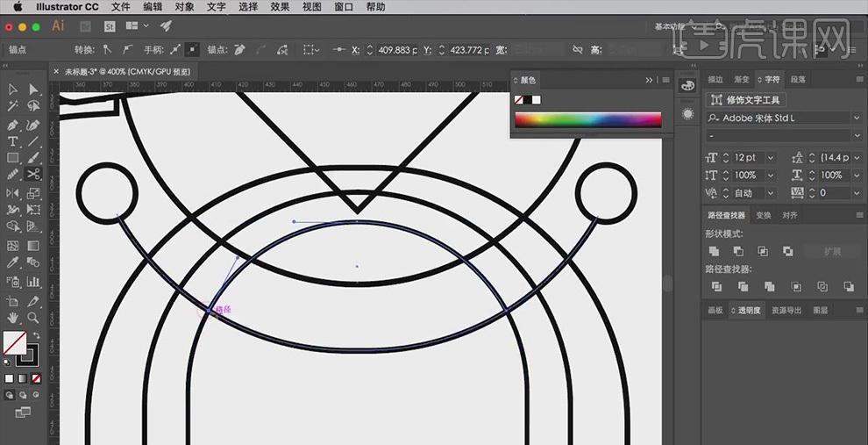The height and width of the screenshot is (445, 868).
Task: Open the font family dropdown arrow
Action: pyautogui.click(x=856, y=118)
